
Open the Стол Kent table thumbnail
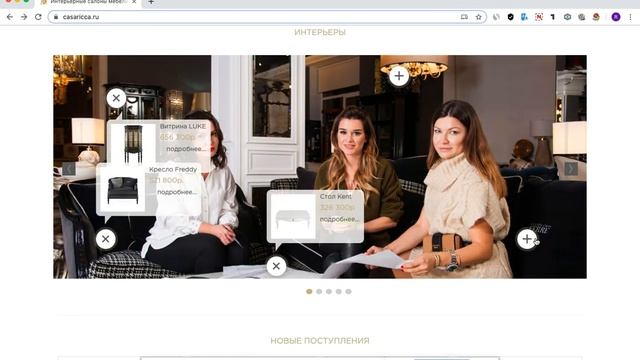click(293, 217)
